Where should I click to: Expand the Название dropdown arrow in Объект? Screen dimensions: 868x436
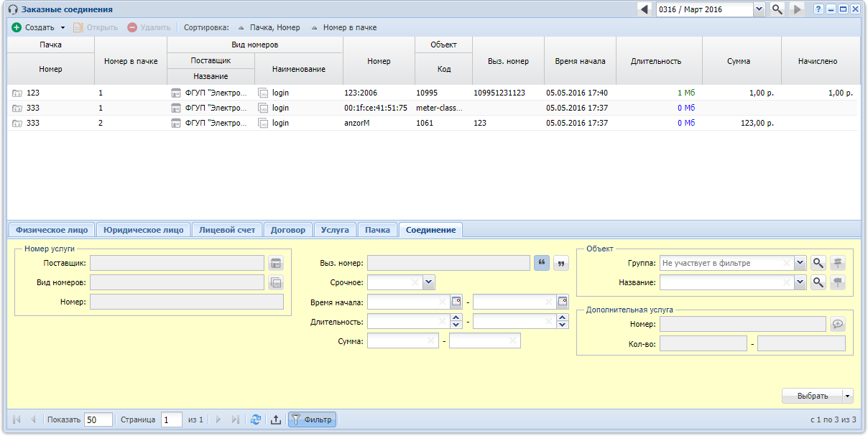[801, 283]
